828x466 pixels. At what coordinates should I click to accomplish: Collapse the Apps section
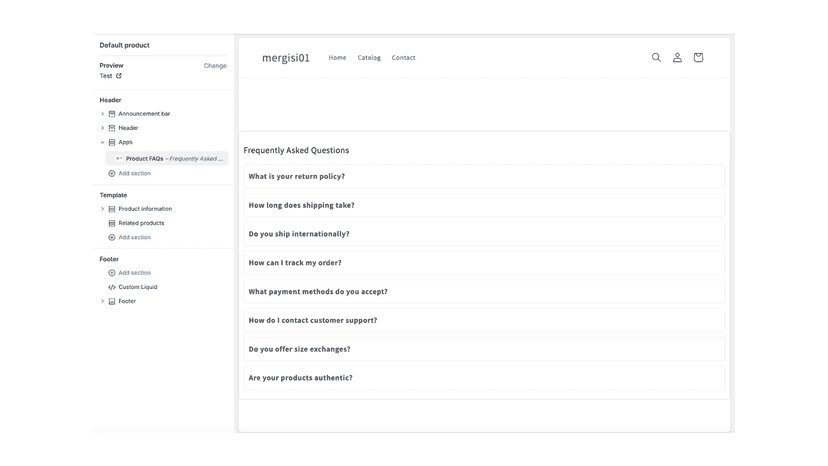[102, 143]
